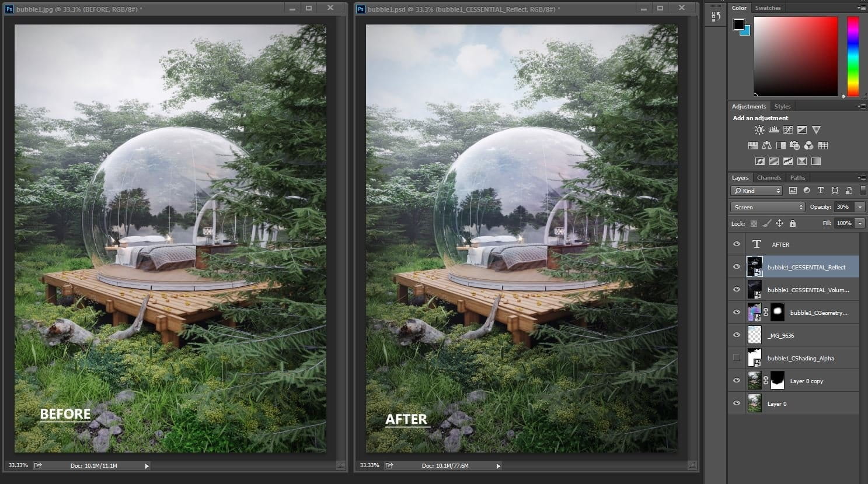Toggle lock image pixels brush icon
This screenshot has width=868, height=484.
[767, 223]
